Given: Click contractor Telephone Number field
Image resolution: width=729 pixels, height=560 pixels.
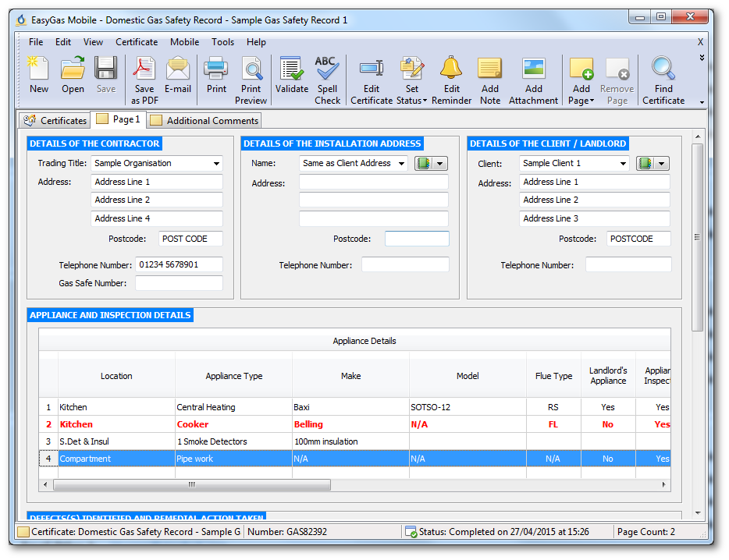Looking at the screenshot, I should [179, 264].
